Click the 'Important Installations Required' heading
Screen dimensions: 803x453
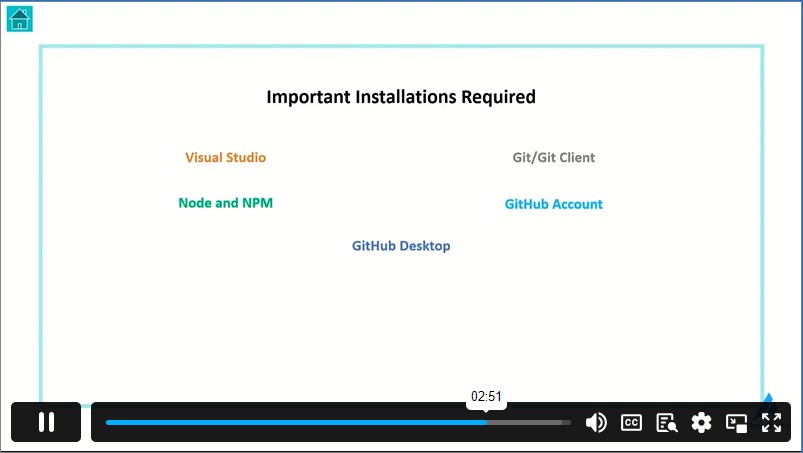click(401, 97)
